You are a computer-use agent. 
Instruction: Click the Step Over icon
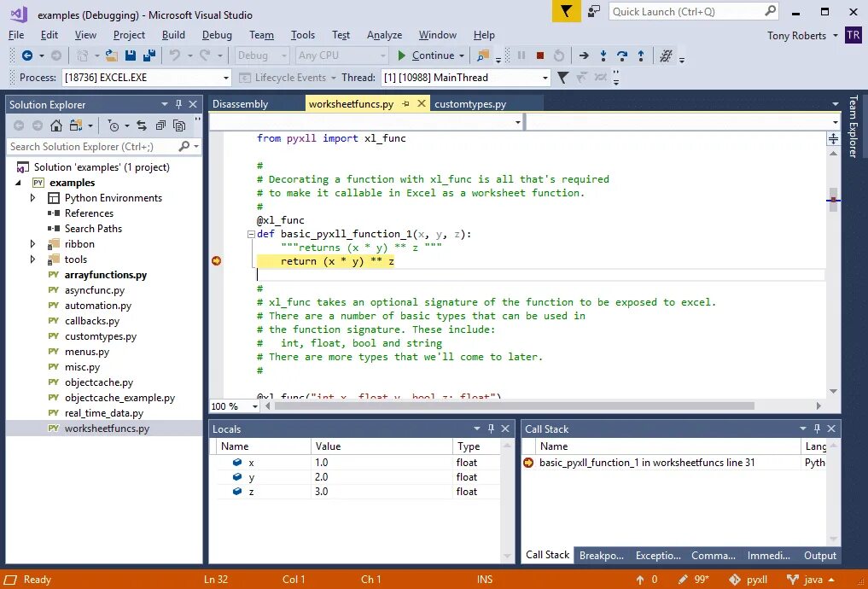pos(622,55)
